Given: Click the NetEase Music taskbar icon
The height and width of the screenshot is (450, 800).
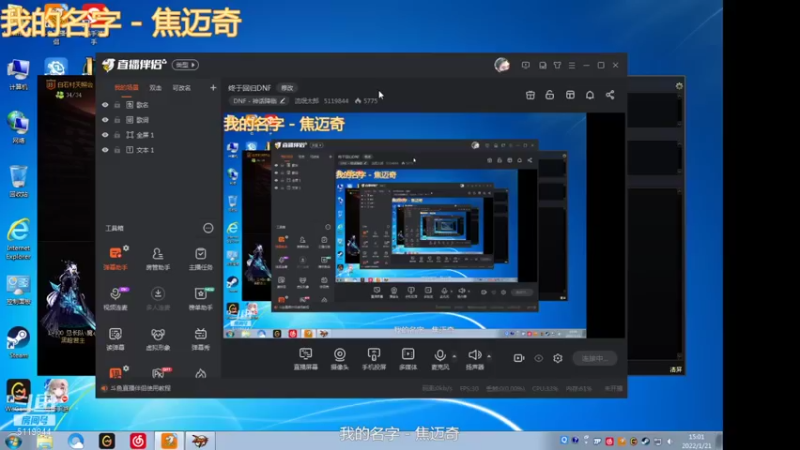Looking at the screenshot, I should pyautogui.click(x=138, y=441).
